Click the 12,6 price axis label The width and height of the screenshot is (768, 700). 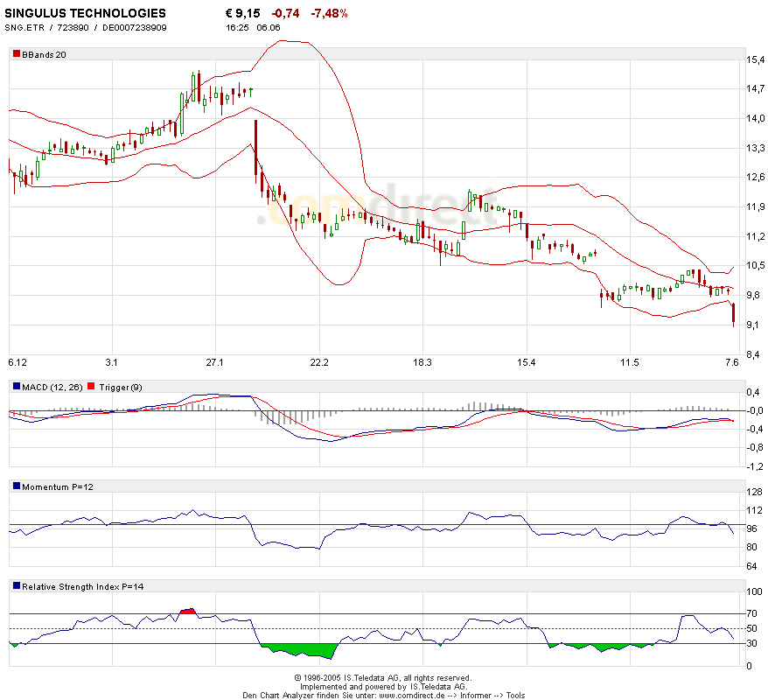tap(755, 178)
